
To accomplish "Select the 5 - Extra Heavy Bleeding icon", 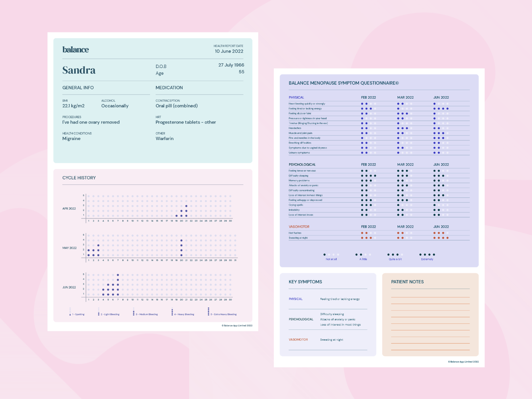I will tap(208, 311).
